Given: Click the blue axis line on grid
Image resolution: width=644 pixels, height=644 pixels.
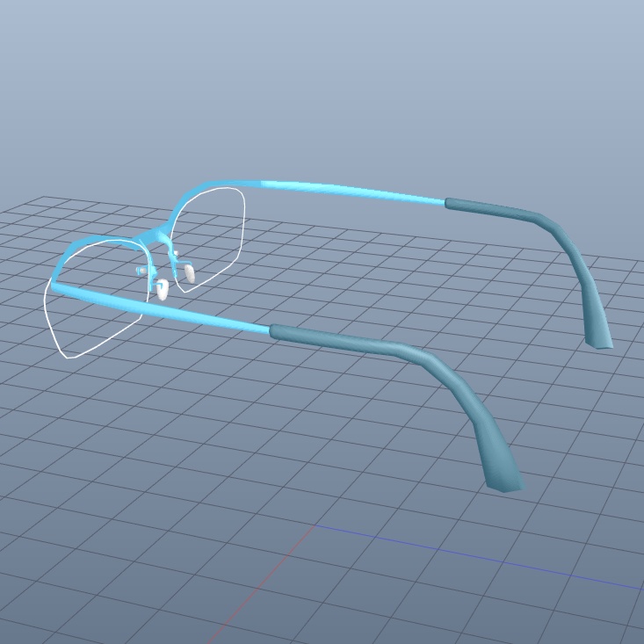Looking at the screenshot, I should (480, 557).
